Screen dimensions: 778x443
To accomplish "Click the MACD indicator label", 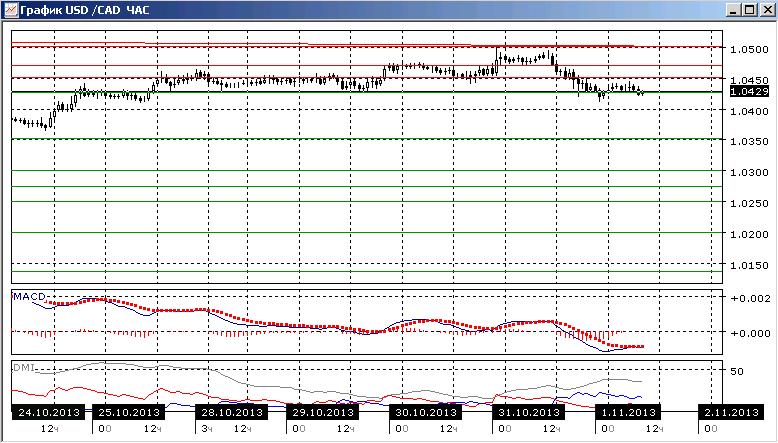I will click(x=29, y=297).
